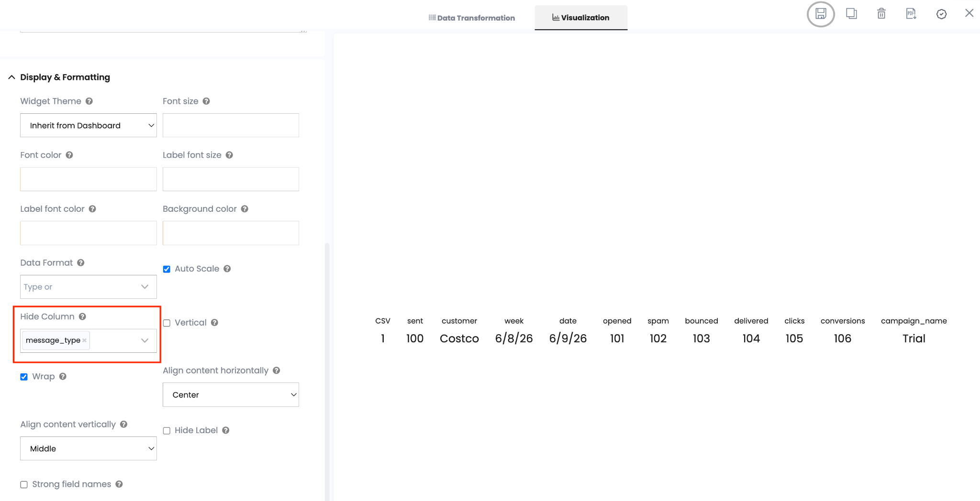
Task: Collapse Display & Formatting section
Action: point(11,77)
